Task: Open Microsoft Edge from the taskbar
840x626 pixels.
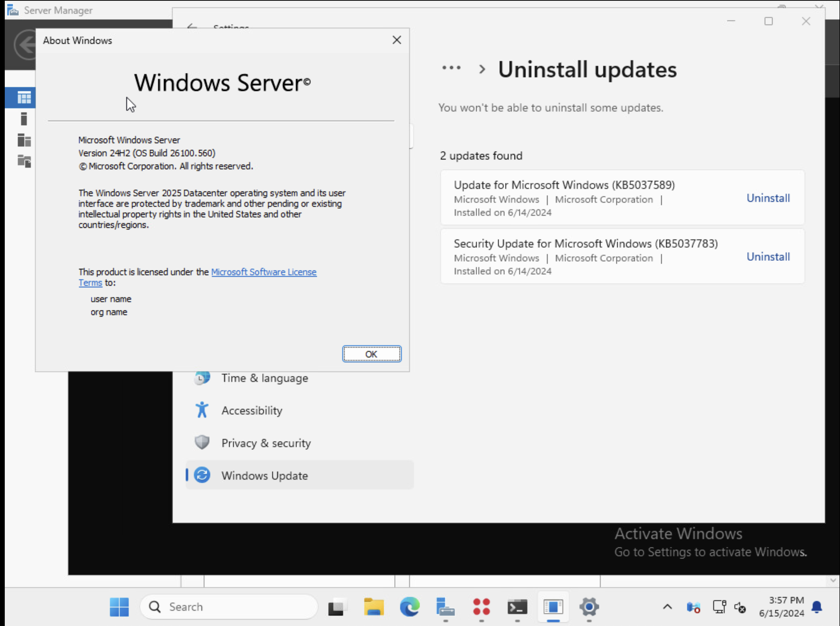Action: point(409,607)
